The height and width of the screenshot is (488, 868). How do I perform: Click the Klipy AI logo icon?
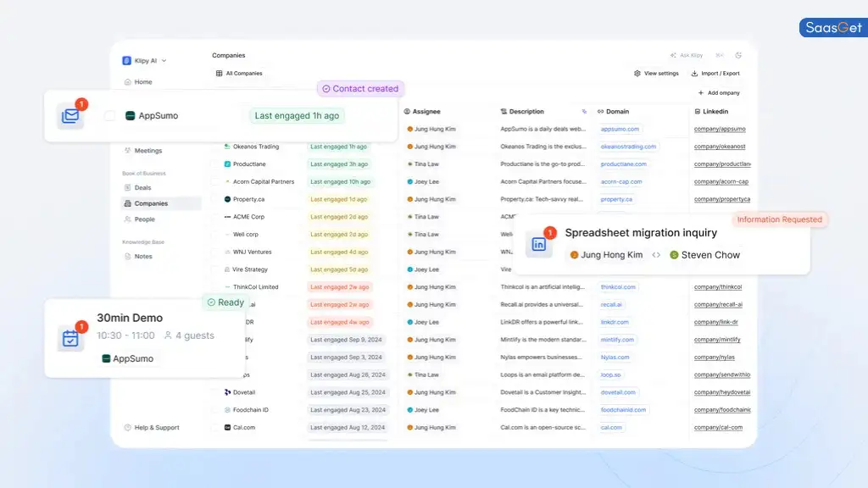tap(127, 60)
